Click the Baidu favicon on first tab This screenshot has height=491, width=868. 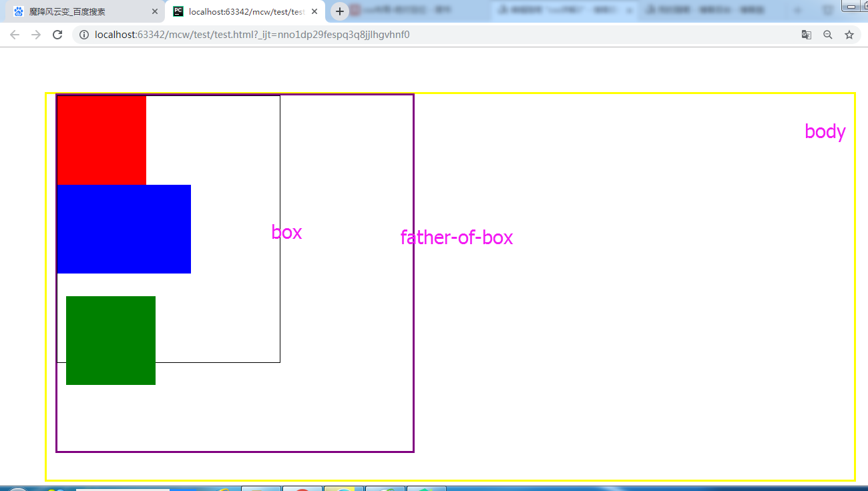19,12
